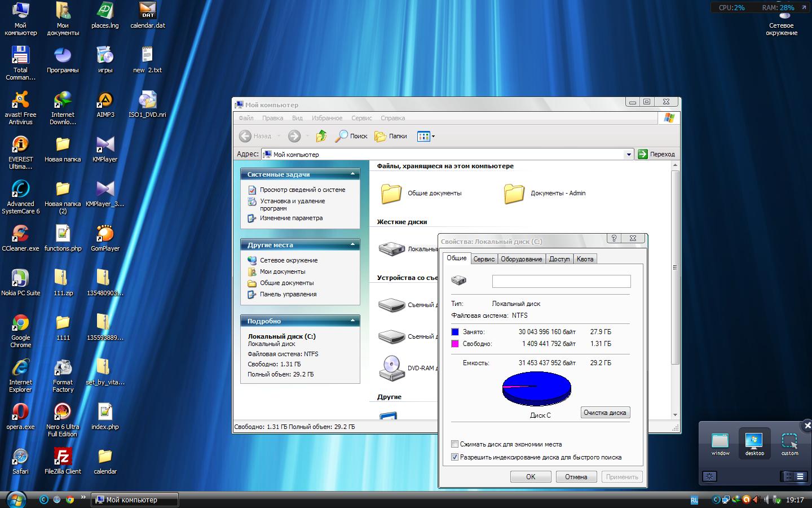Select the desktop capture mode
The image size is (812, 508).
point(754,443)
